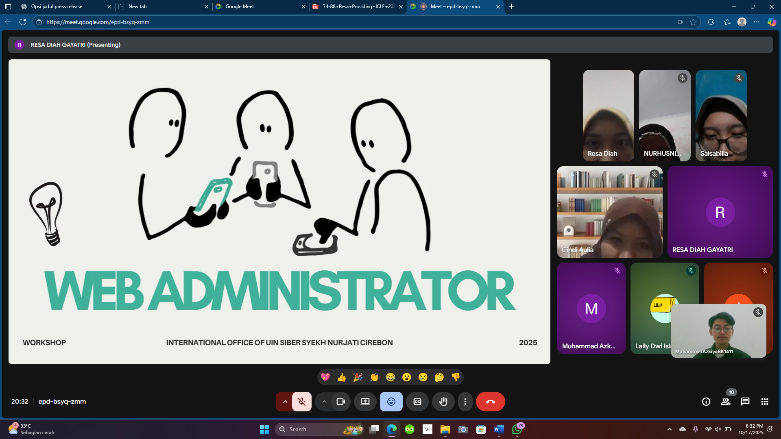
Task: Open Copilot in Edge sidebar
Action: click(x=772, y=22)
